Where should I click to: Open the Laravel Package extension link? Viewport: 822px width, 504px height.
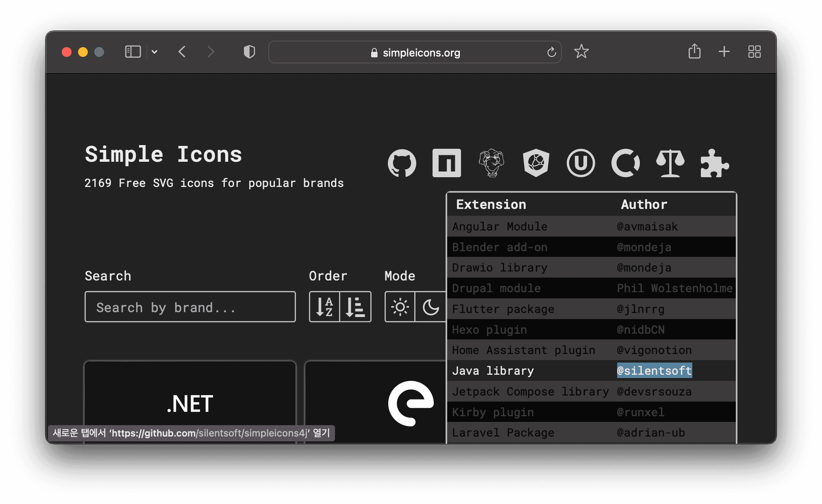click(x=503, y=432)
